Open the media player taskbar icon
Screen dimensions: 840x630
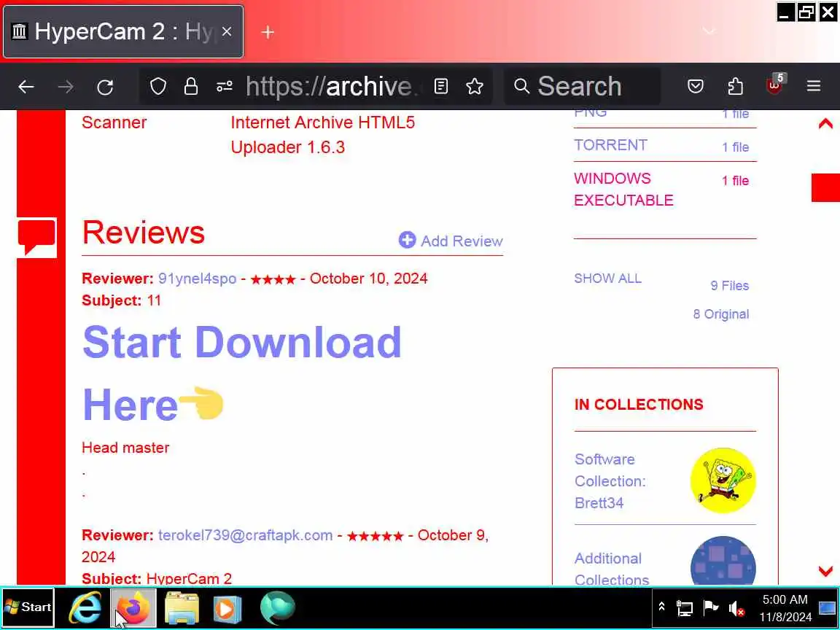coord(227,609)
